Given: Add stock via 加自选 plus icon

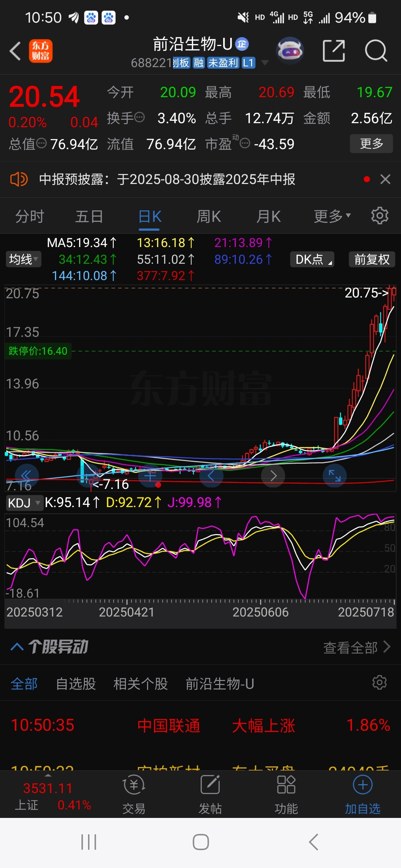Looking at the screenshot, I should click(363, 785).
